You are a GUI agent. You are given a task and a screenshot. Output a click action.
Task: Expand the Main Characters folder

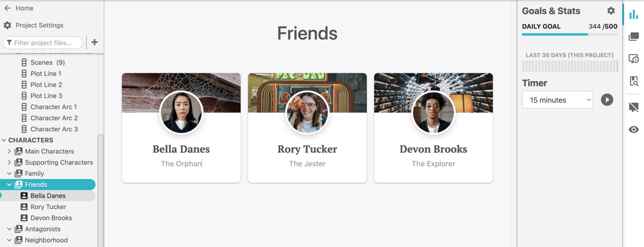tap(10, 151)
